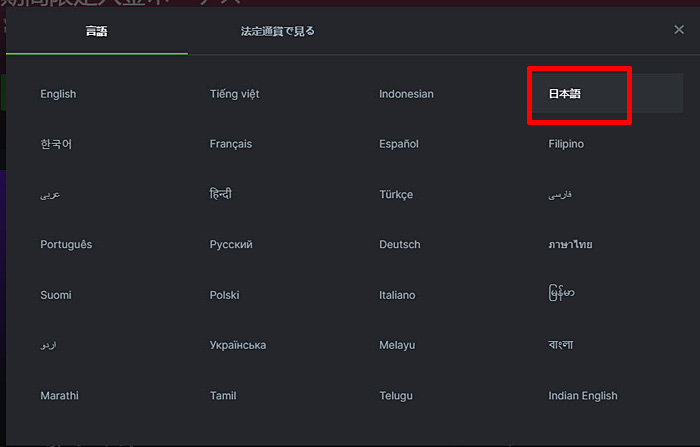Open the 言語 tab

[97, 31]
